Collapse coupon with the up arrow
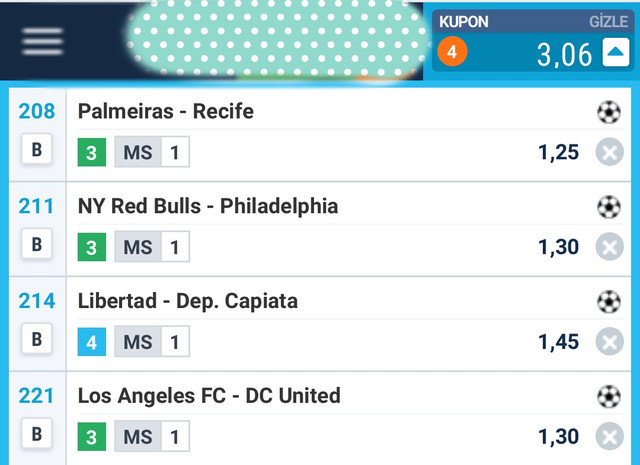The width and height of the screenshot is (640, 465). point(616,52)
